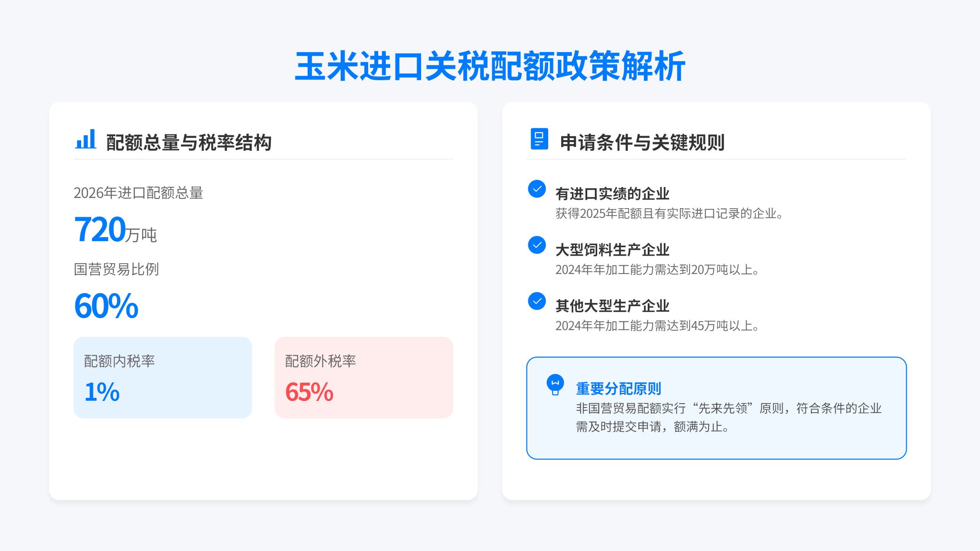Click the 先来先领 principle description text
980x551 pixels.
(728, 417)
